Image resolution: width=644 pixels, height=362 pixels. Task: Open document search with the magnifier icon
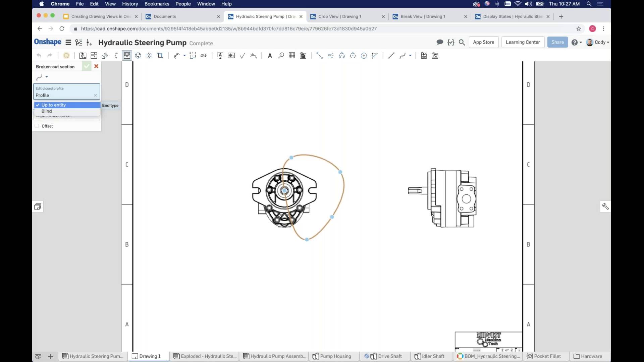point(462,43)
